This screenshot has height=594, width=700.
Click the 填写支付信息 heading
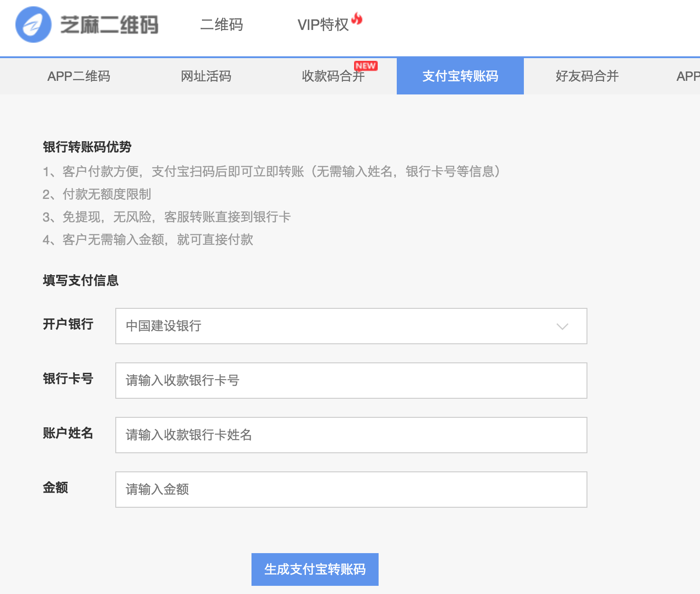[81, 281]
